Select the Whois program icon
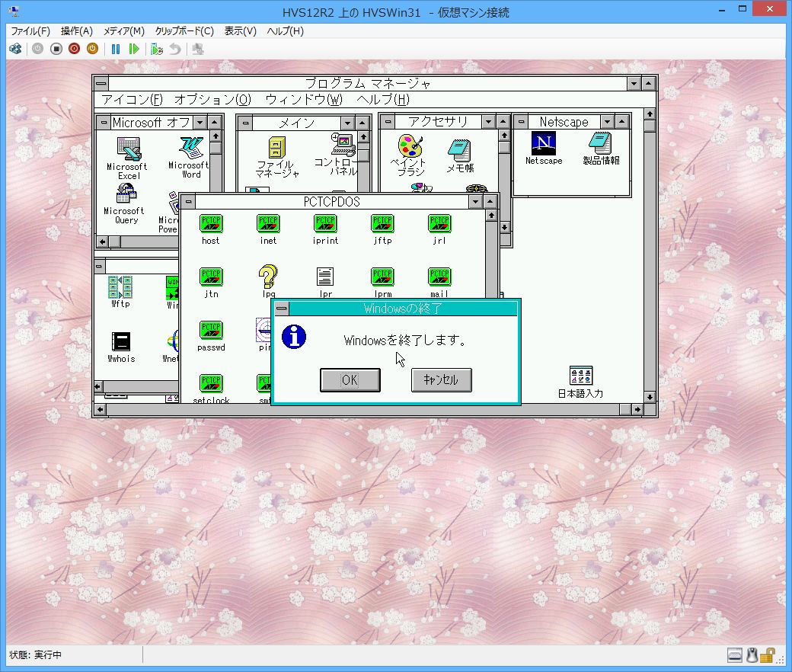Image resolution: width=792 pixels, height=672 pixels. (121, 347)
